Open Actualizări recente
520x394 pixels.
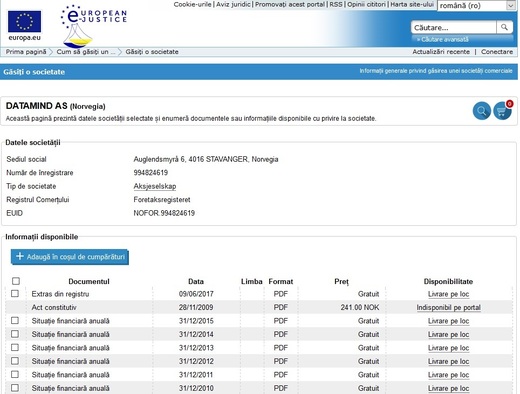tap(441, 52)
